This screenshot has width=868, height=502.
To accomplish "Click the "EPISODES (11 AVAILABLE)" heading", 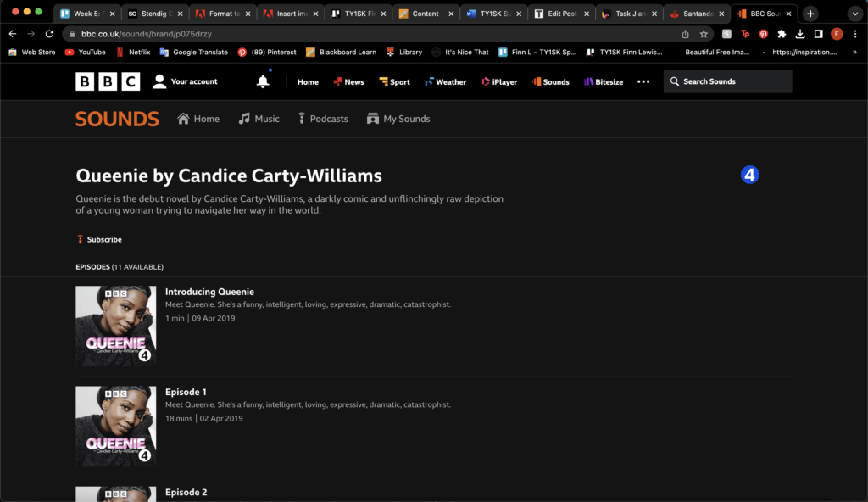I will pyautogui.click(x=120, y=267).
